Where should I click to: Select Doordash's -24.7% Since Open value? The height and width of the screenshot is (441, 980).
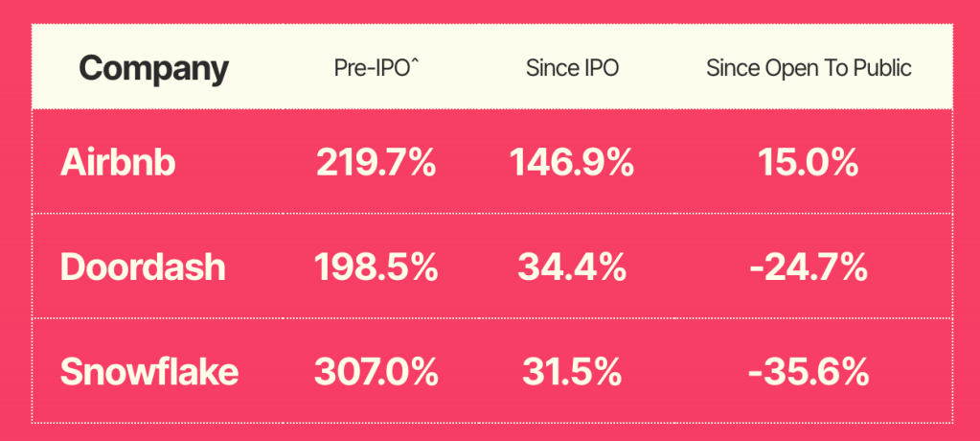click(x=808, y=267)
